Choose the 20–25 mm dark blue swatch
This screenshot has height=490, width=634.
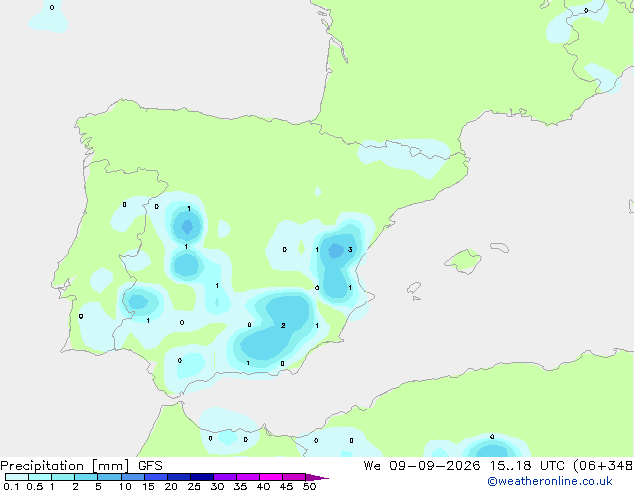[179, 477]
